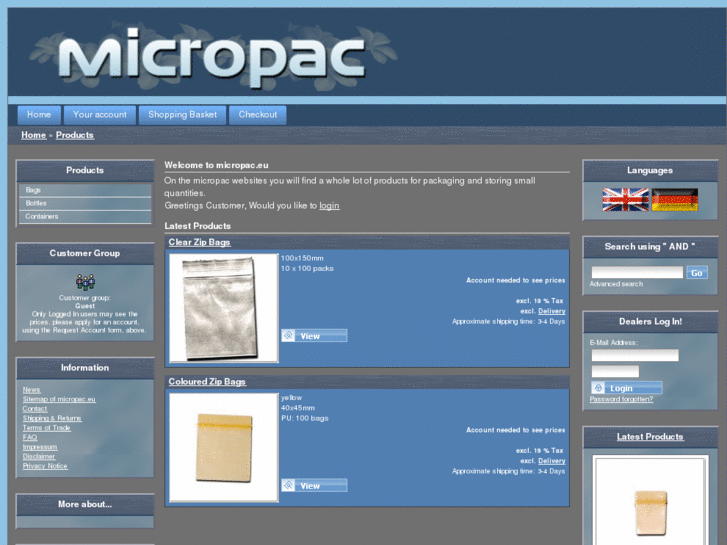Focus the dealer password field
727x545 pixels.
(615, 371)
